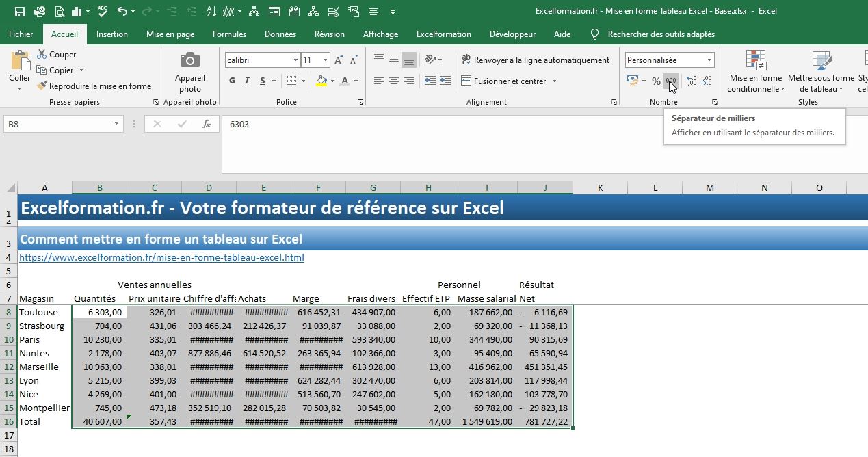868x457 pixels.
Task: Toggle Renvoyer à la ligne automatiquement
Action: pos(536,60)
